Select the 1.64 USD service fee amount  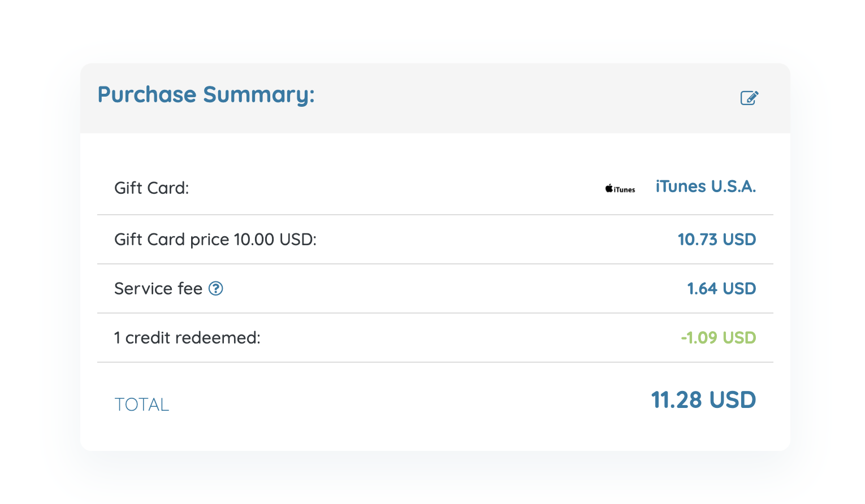pyautogui.click(x=721, y=289)
